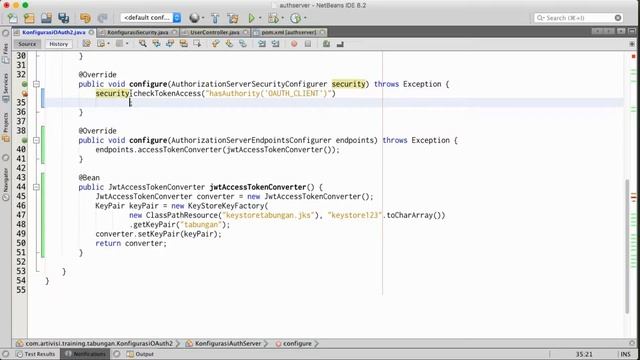Click Shift Line Left icon
Screen dimensions: 640x360
[262, 44]
